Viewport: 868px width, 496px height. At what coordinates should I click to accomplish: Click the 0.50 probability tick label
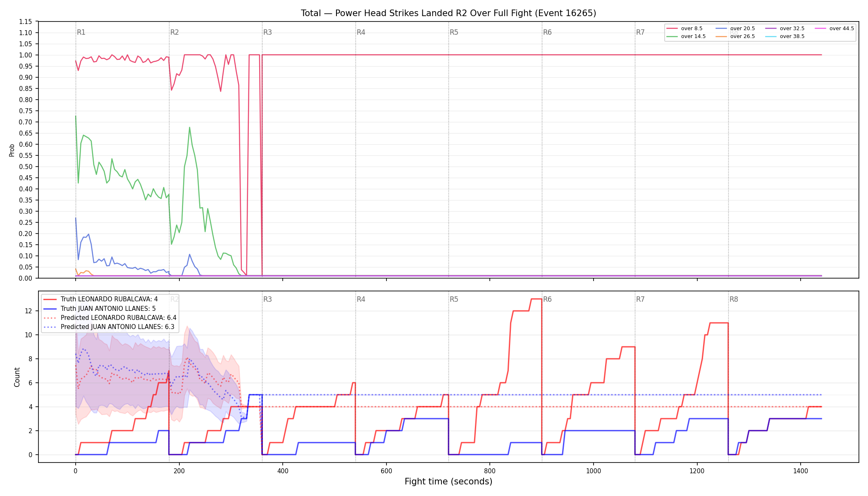[x=26, y=167]
